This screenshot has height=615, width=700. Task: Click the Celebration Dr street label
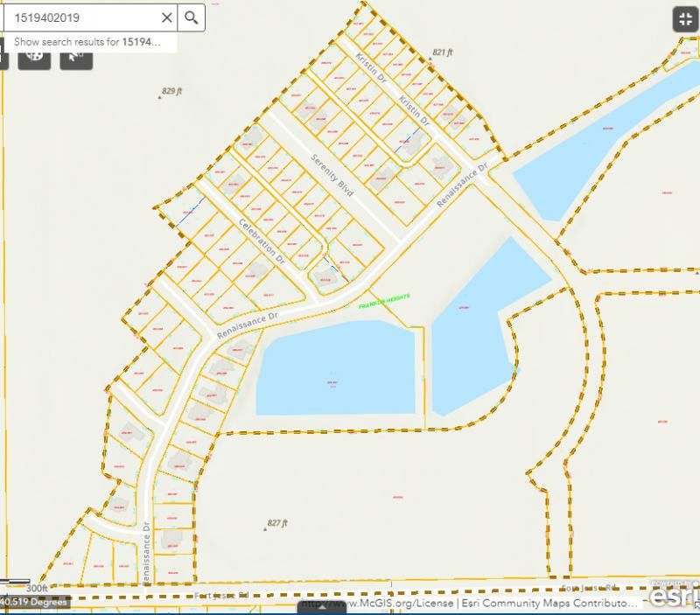point(262,242)
